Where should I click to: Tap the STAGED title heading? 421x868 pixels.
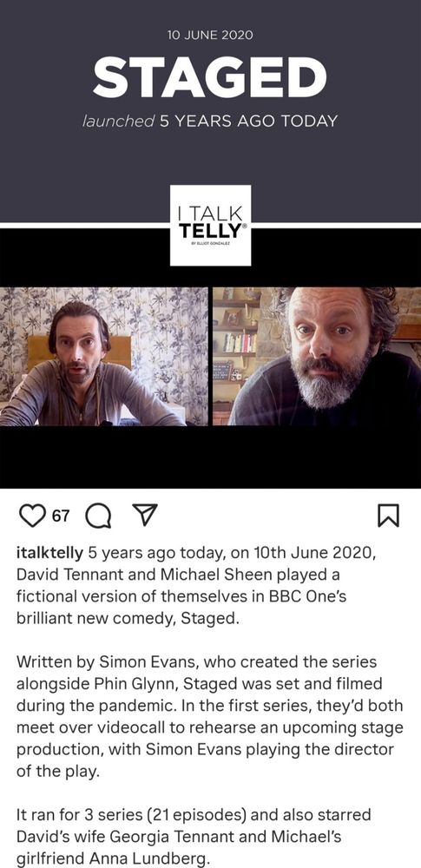[x=210, y=77]
